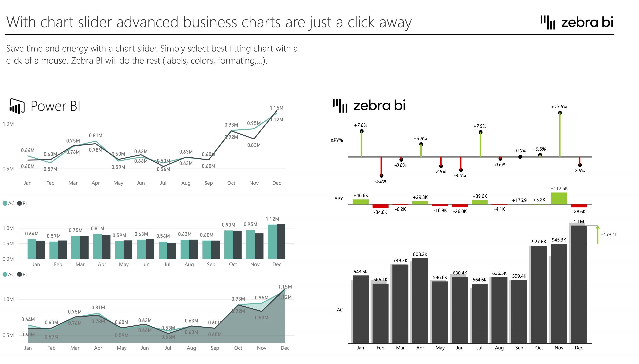The width and height of the screenshot is (639, 364).
Task: Click the +173.1K green difference arrow
Action: tap(598, 235)
